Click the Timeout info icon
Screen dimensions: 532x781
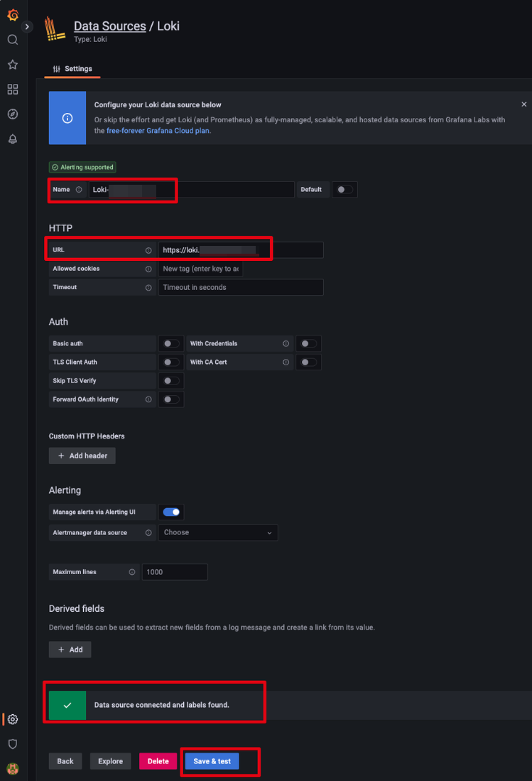[x=148, y=288]
